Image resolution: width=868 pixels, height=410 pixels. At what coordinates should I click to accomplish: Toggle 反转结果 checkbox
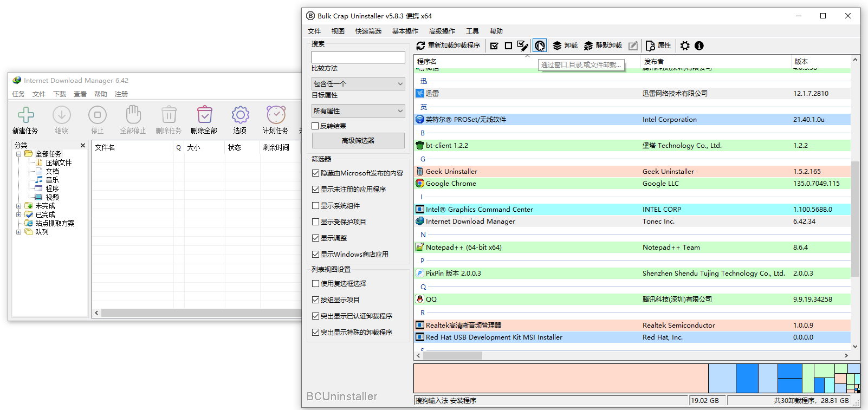pos(315,126)
